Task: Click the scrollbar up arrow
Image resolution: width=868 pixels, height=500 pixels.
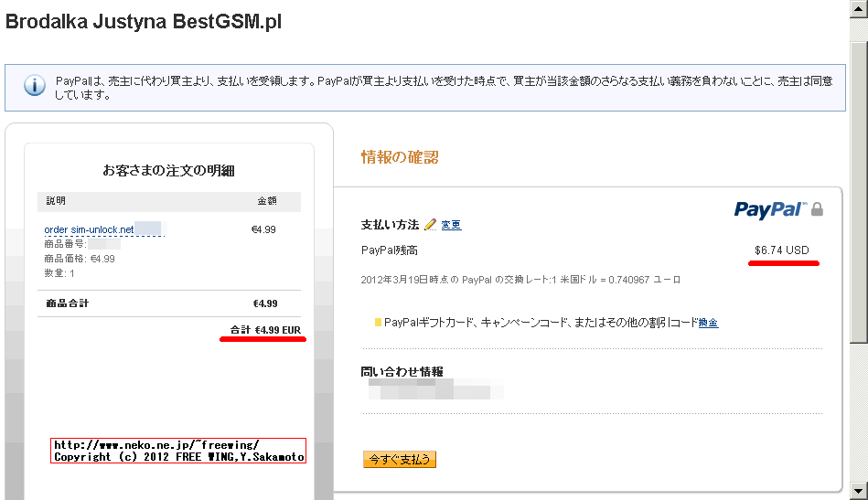Action: [859, 9]
